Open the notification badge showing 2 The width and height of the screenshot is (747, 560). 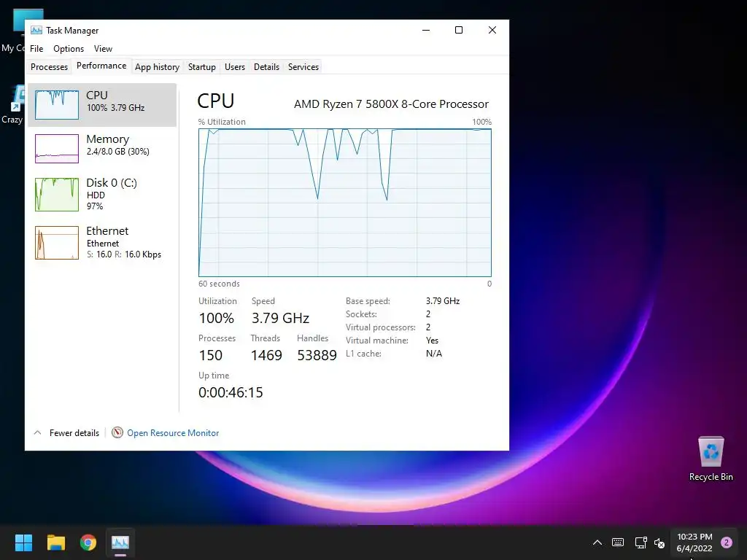pyautogui.click(x=727, y=542)
